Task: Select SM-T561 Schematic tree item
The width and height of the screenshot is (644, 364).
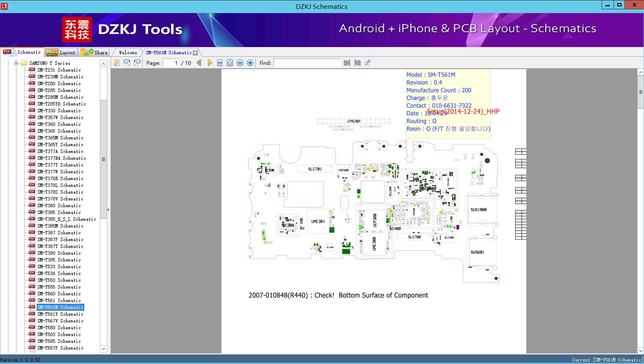Action: tap(59, 300)
